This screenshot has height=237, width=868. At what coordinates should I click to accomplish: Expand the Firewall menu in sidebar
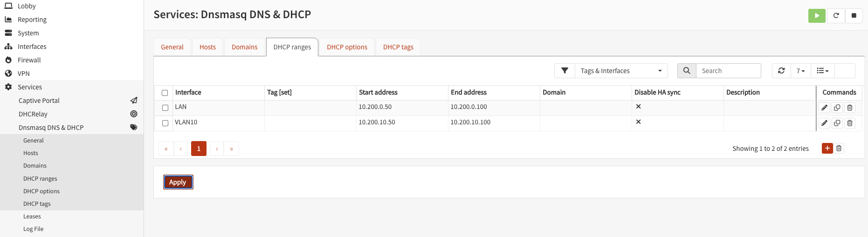pos(29,60)
